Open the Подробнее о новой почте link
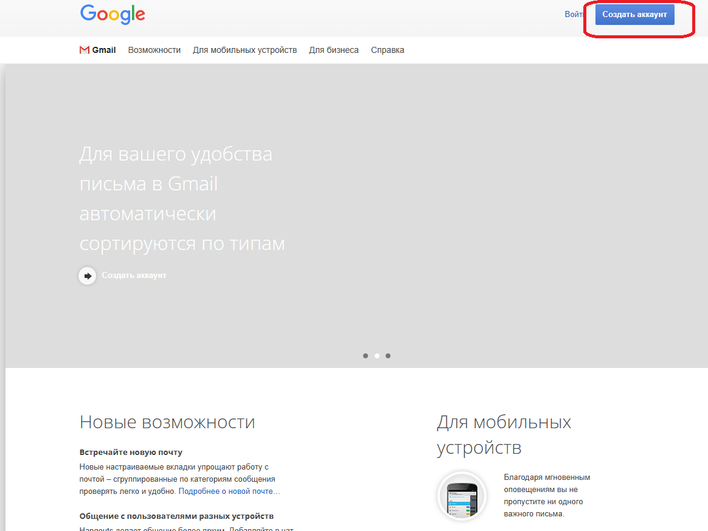 click(229, 491)
